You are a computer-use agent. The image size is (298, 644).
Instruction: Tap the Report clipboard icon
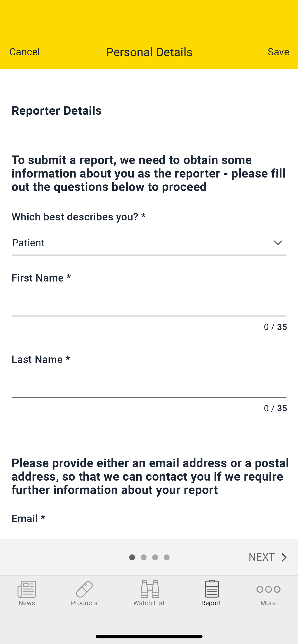[212, 589]
